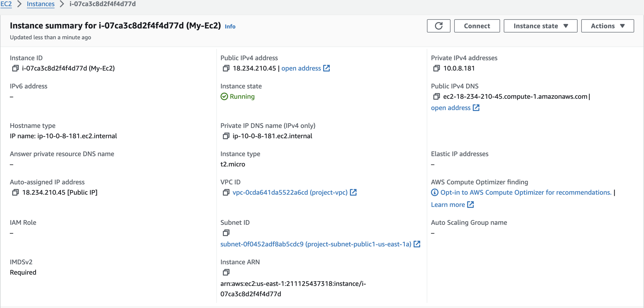Copy the Private IP DNS name

click(226, 136)
